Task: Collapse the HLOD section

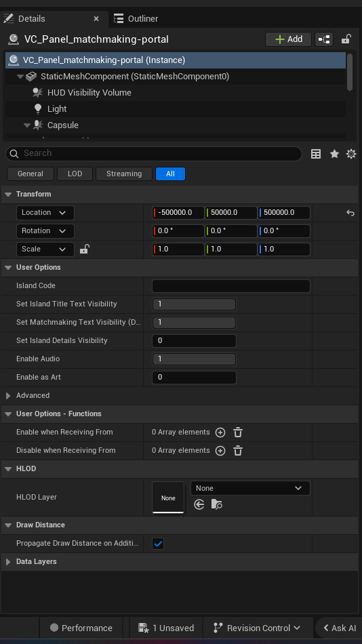Action: pos(8,468)
